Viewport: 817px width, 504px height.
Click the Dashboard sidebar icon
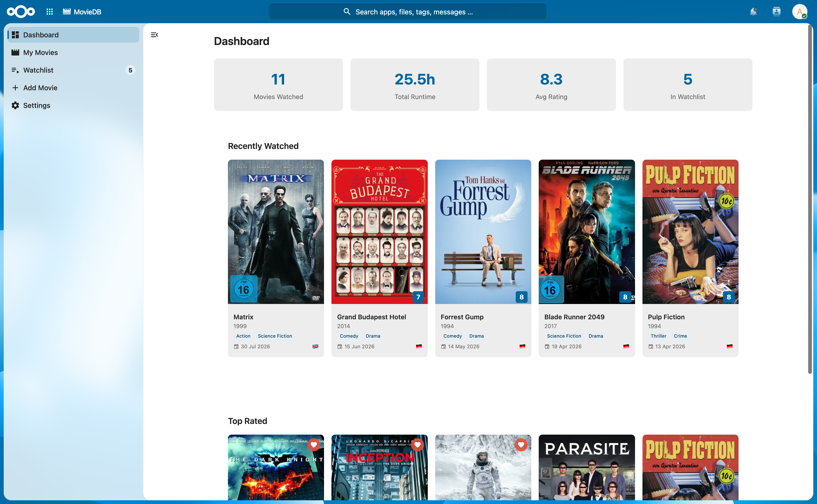pyautogui.click(x=15, y=35)
